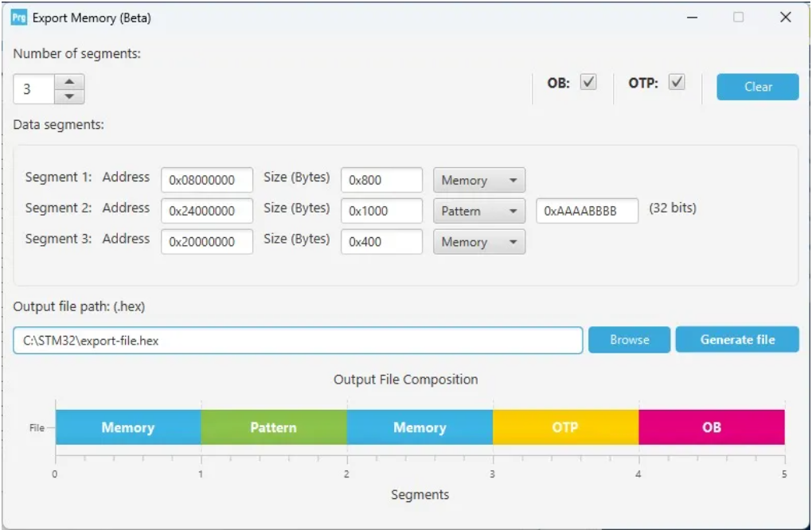Click second blue Memory block between 2 and 3

420,427
